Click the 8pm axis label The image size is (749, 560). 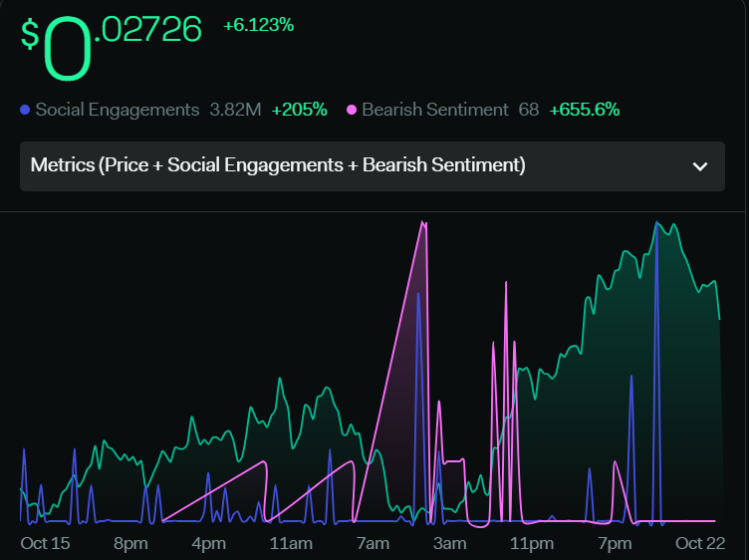(x=130, y=543)
